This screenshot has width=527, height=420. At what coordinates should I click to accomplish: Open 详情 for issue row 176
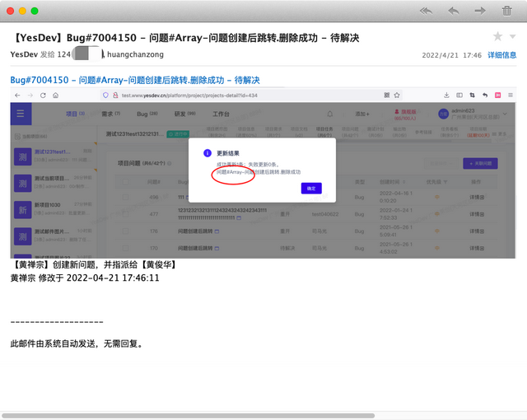[477, 231]
